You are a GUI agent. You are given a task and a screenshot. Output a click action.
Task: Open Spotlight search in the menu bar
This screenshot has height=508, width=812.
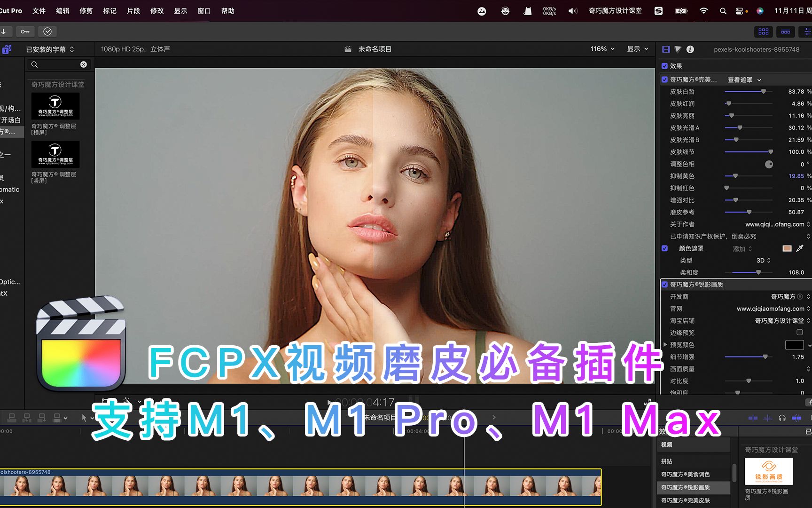[723, 11]
